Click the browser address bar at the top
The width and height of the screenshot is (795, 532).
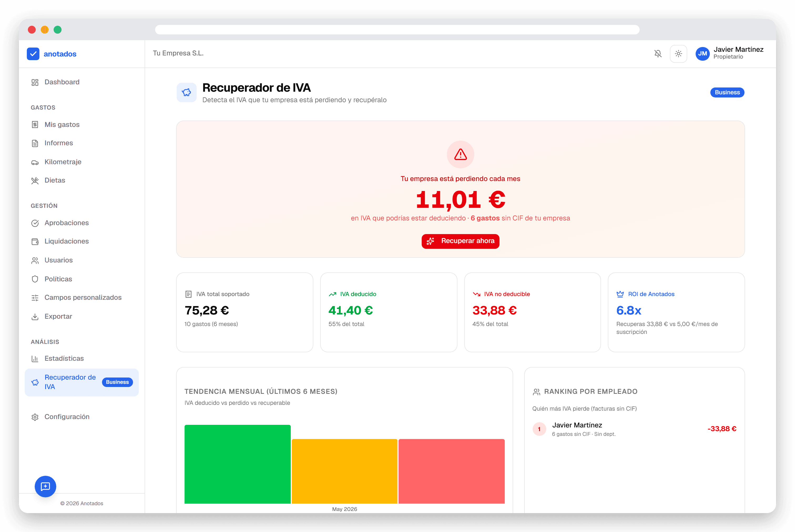point(397,29)
